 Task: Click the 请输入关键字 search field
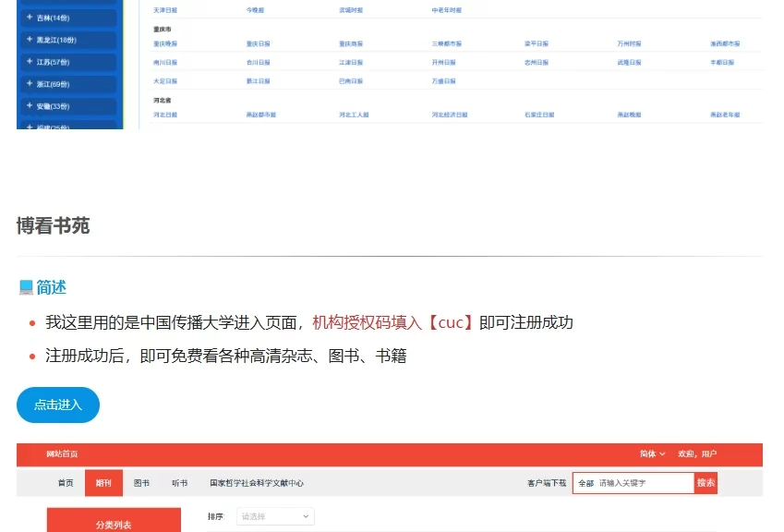point(645,483)
